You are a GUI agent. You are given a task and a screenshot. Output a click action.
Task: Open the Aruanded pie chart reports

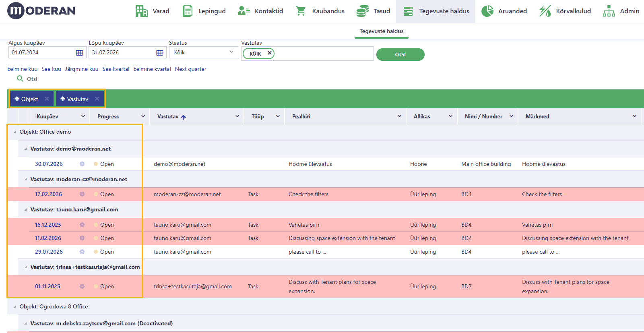coord(504,11)
